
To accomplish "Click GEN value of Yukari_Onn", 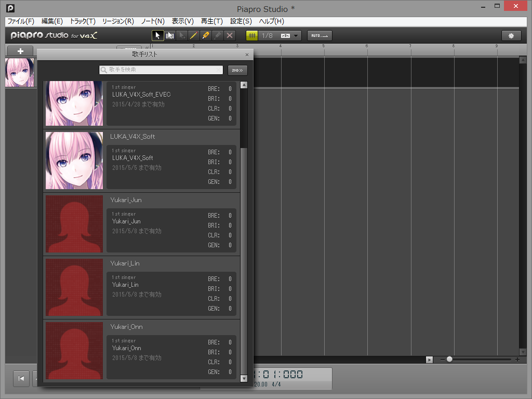I will pos(230,372).
